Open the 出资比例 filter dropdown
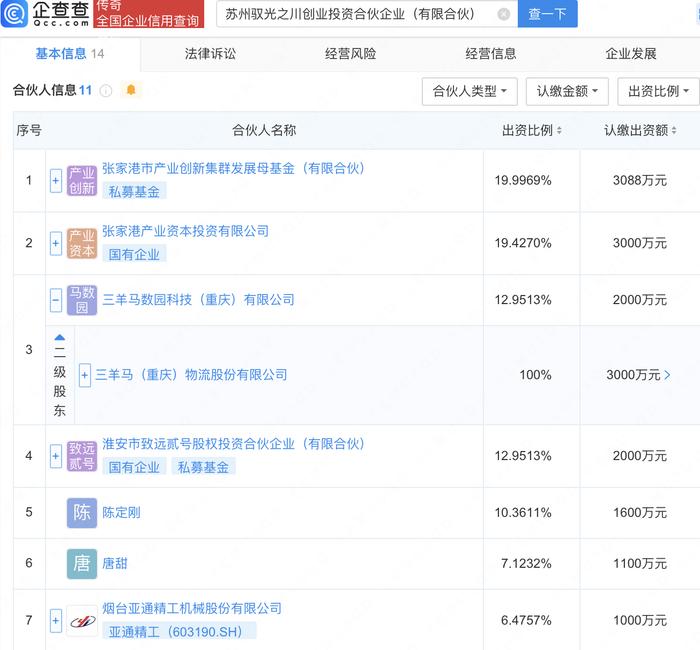The height and width of the screenshot is (650, 700). pyautogui.click(x=658, y=92)
